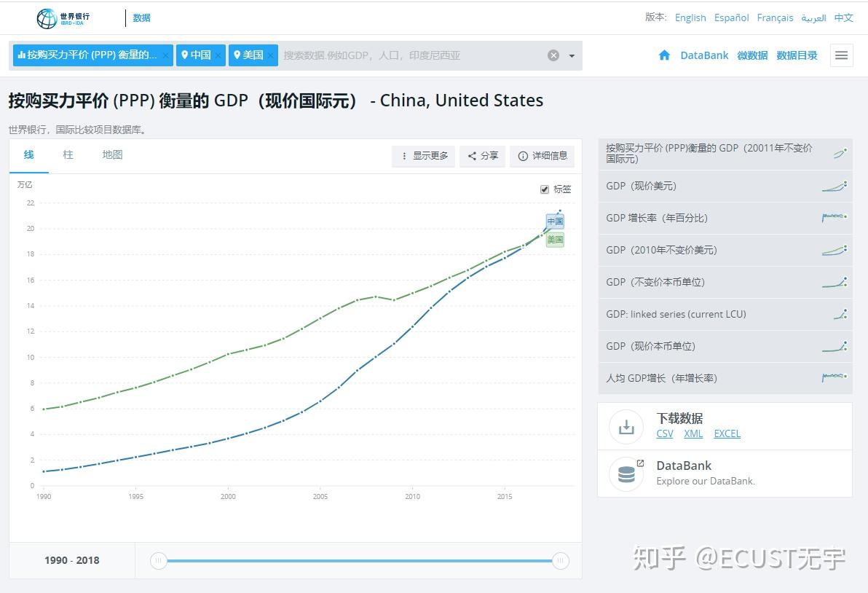Image resolution: width=868 pixels, height=593 pixels.
Task: Expand the 显示更多 options menu
Action: click(x=424, y=156)
